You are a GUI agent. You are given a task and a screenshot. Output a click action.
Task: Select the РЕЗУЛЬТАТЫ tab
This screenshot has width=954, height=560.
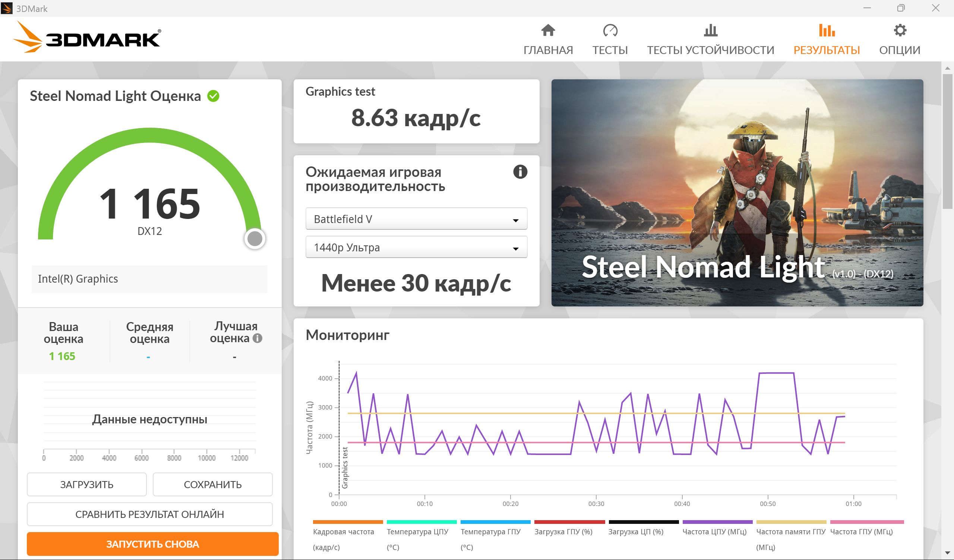coord(827,50)
